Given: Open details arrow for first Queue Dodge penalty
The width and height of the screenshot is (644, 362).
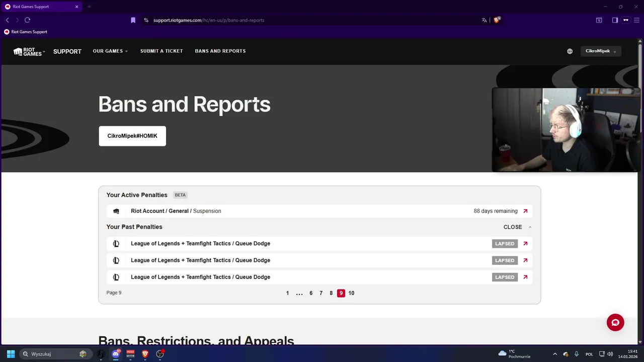Looking at the screenshot, I should point(525,243).
